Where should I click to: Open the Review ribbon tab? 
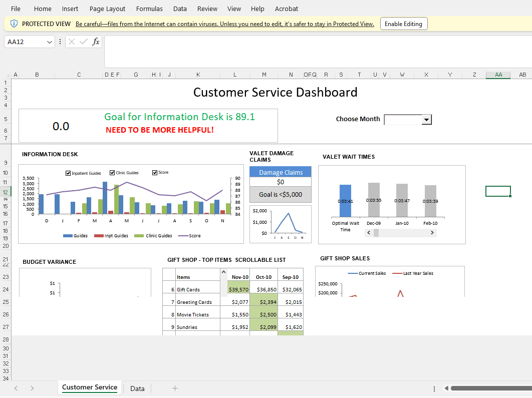coord(207,9)
